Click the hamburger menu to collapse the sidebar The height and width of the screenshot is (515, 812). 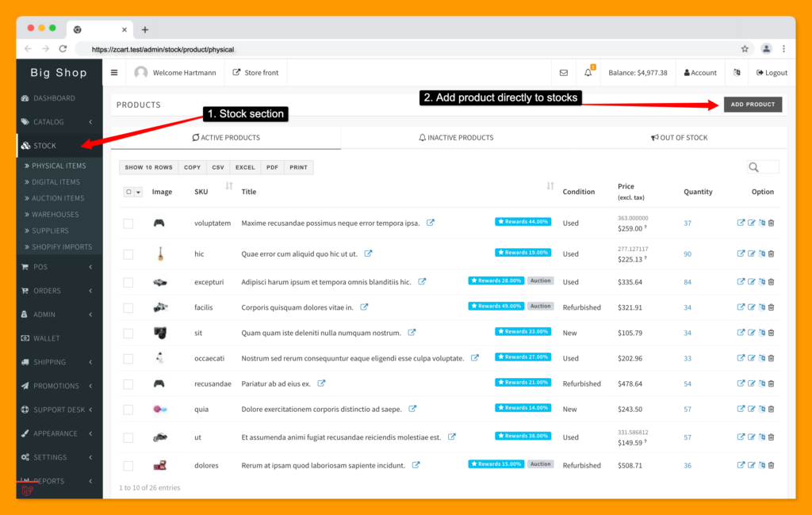(114, 72)
